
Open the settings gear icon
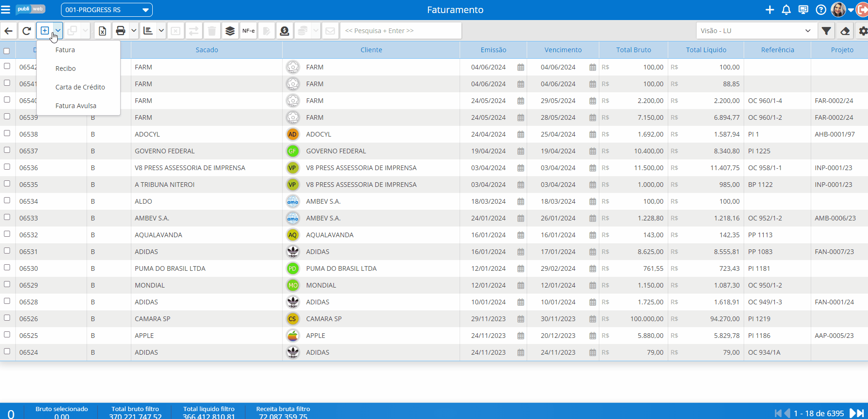(x=863, y=31)
